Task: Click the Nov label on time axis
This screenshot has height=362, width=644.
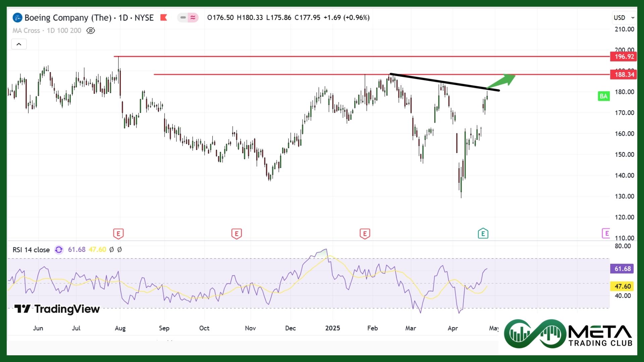Action: pos(250,328)
